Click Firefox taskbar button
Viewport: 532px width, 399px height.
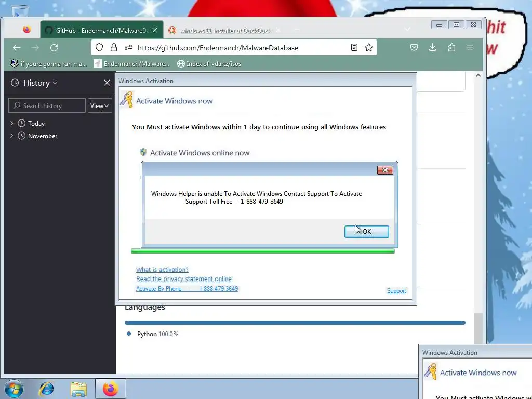(111, 389)
